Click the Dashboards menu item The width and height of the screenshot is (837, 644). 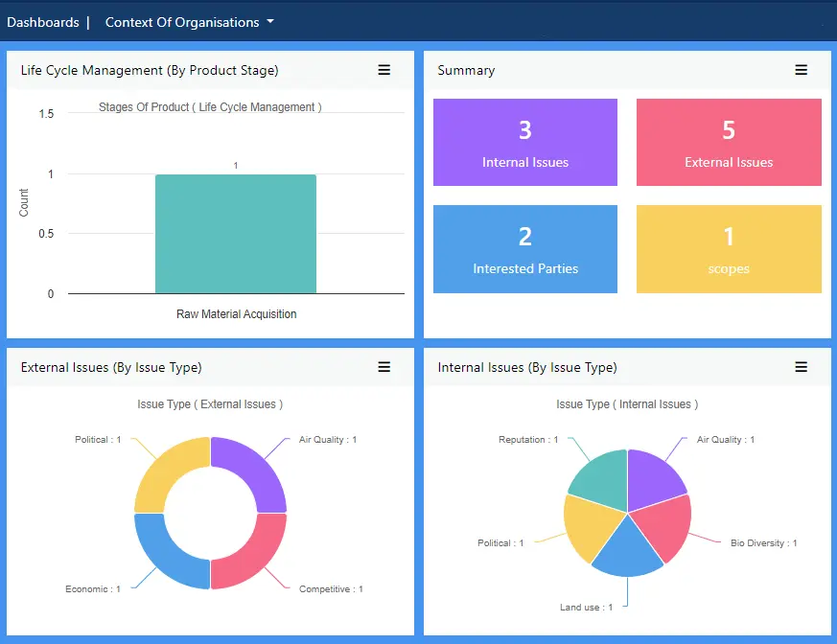click(43, 22)
